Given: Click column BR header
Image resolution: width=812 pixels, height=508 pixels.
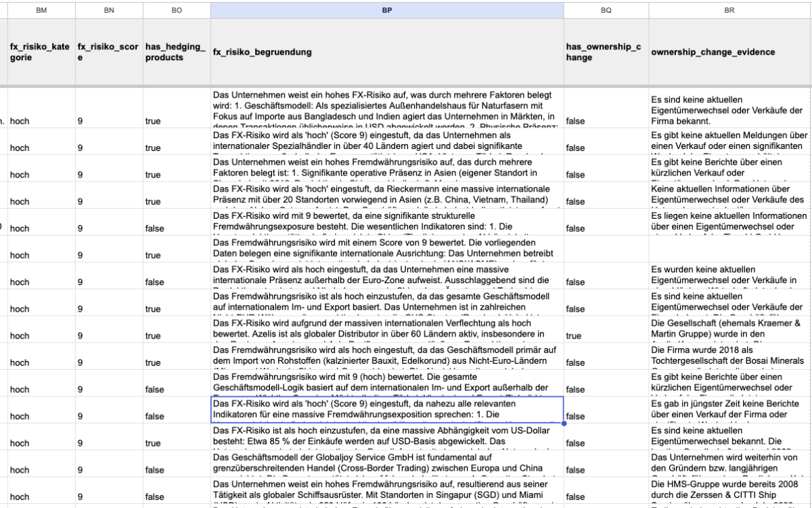Looking at the screenshot, I should pos(729,10).
